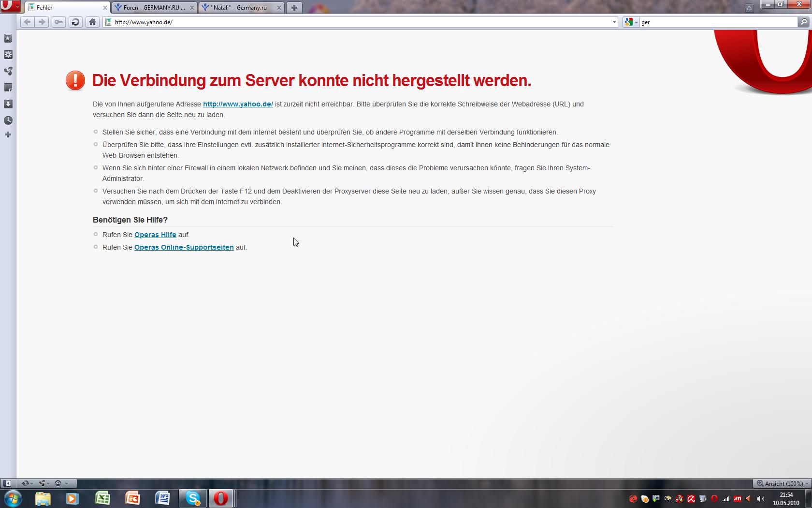Toggle the side panel visibility button
This screenshot has width=812, height=508.
coord(7,483)
